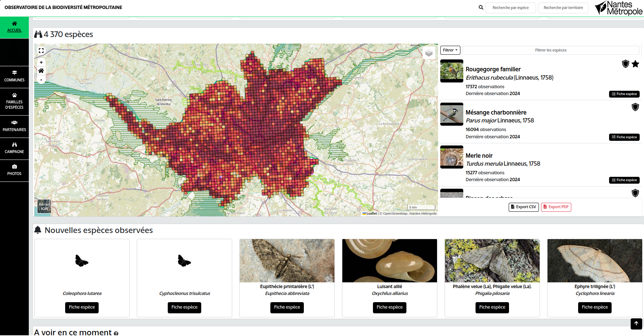This screenshot has height=336, width=644.
Task: Click the search magnifier icon in header
Action: coord(481,8)
